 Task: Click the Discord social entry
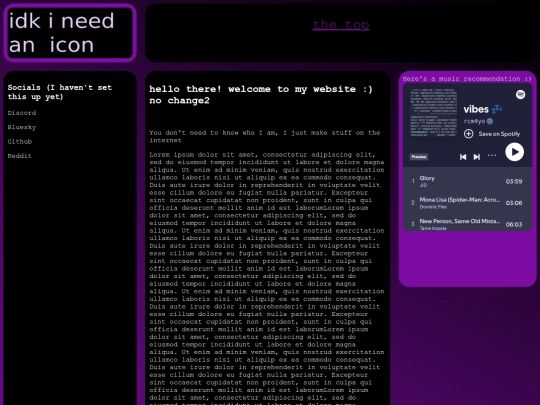click(x=22, y=113)
